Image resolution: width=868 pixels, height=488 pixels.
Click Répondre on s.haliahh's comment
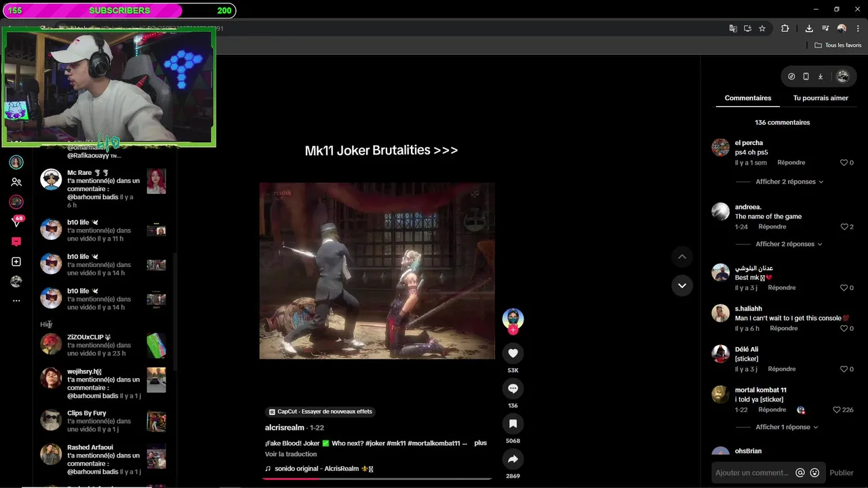(784, 328)
